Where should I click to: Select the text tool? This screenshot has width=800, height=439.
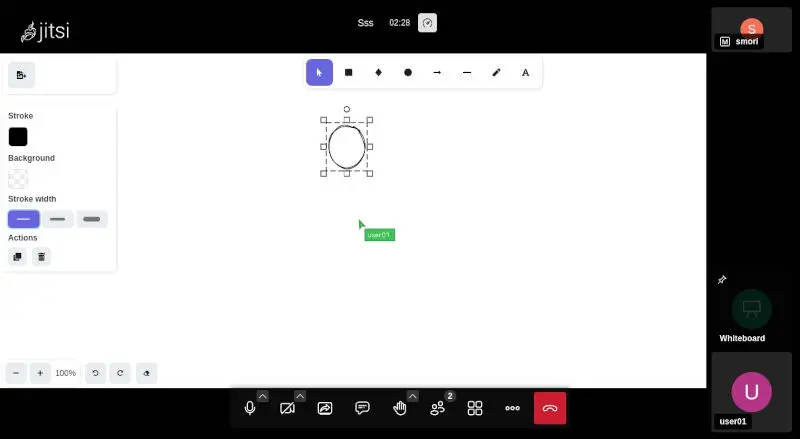pyautogui.click(x=526, y=72)
